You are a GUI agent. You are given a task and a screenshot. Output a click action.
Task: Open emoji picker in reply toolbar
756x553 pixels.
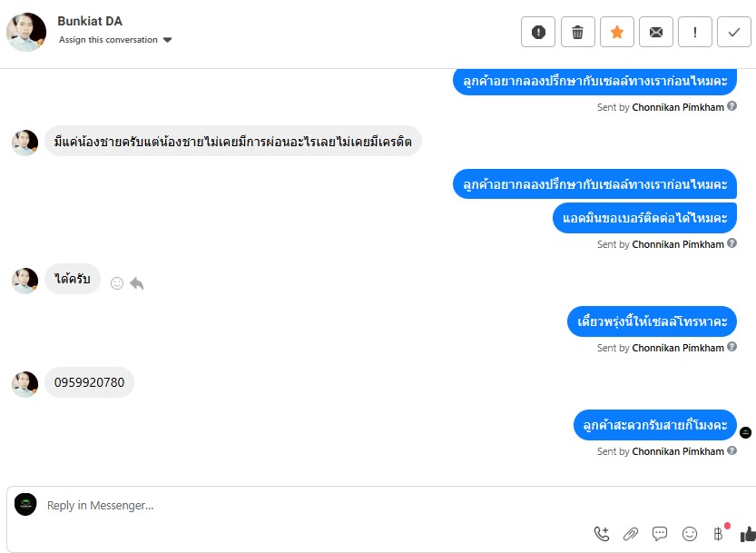pos(690,533)
